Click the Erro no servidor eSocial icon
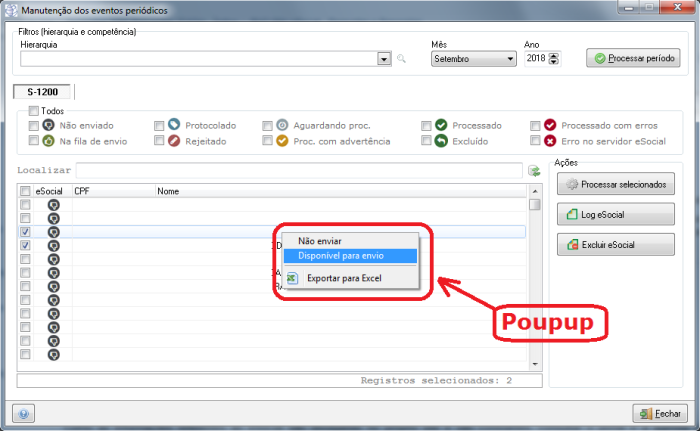Screen dimensions: 700x431 (x=549, y=142)
